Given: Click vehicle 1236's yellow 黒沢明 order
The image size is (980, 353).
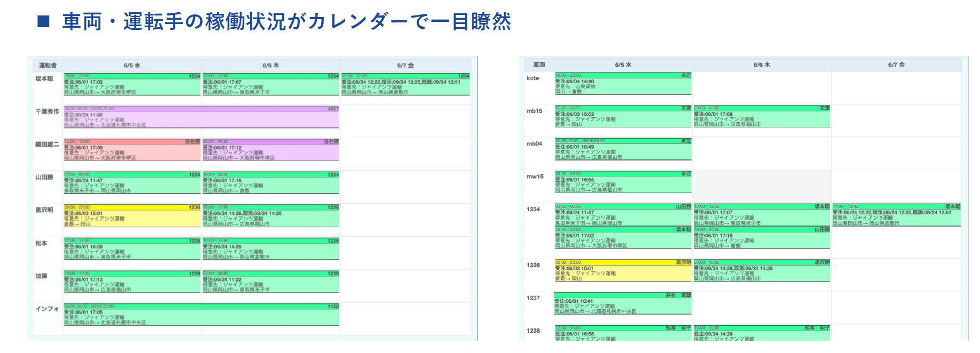Looking at the screenshot, I should pos(623,271).
